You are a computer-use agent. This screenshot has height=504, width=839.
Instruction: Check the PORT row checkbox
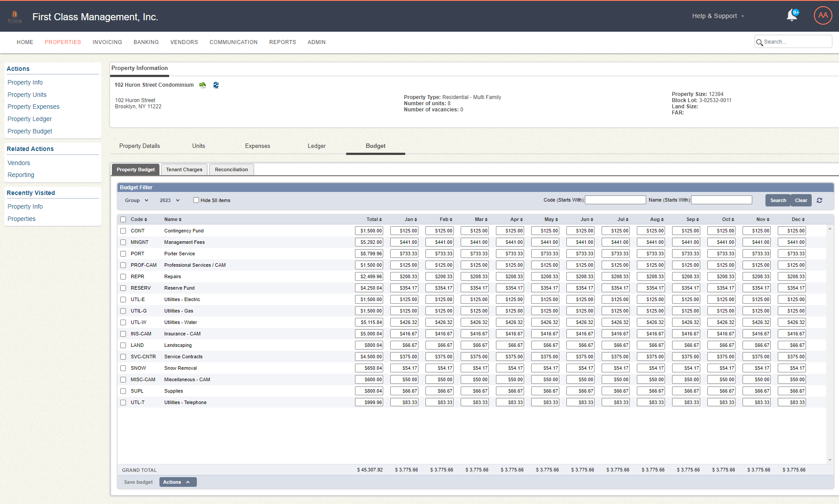[x=123, y=254]
